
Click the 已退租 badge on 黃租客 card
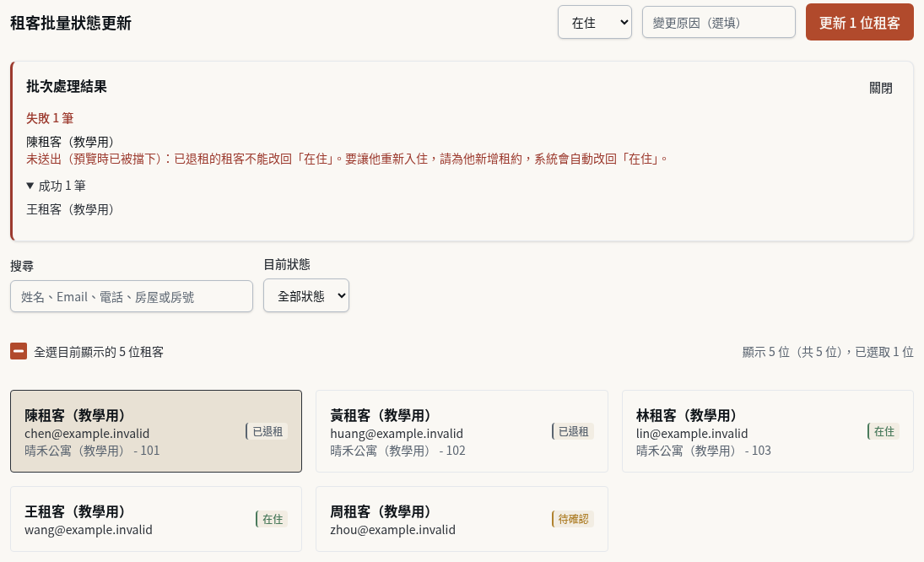[x=572, y=431]
